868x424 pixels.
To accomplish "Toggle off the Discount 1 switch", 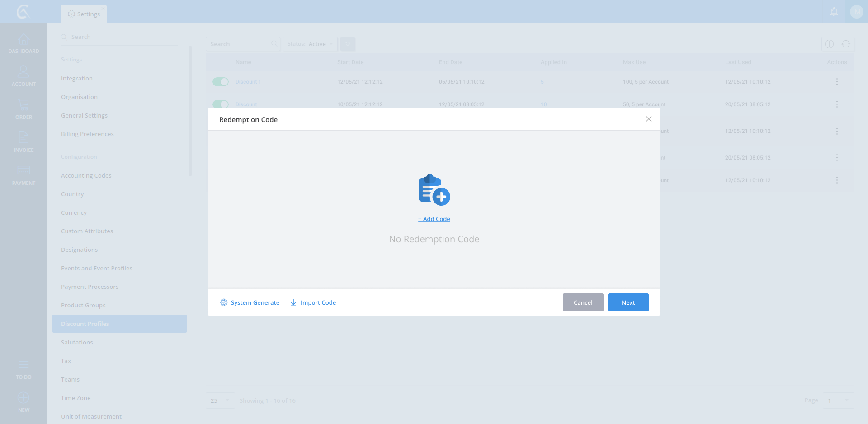I will (221, 82).
